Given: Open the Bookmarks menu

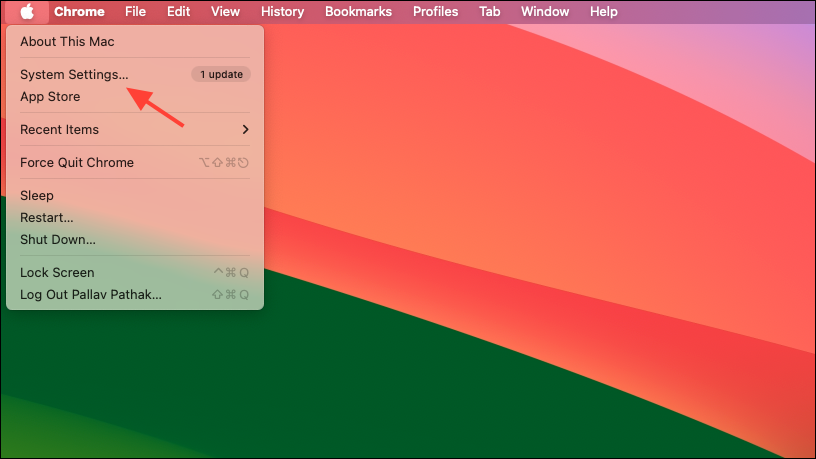Looking at the screenshot, I should [358, 11].
